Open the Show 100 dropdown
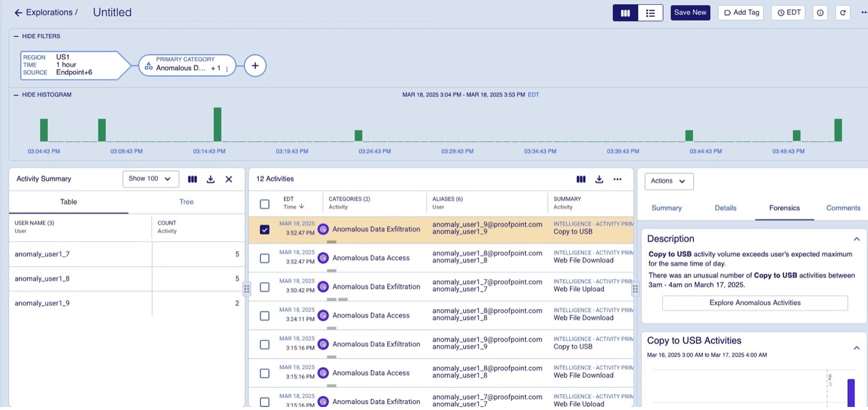The image size is (868, 410). [x=151, y=179]
